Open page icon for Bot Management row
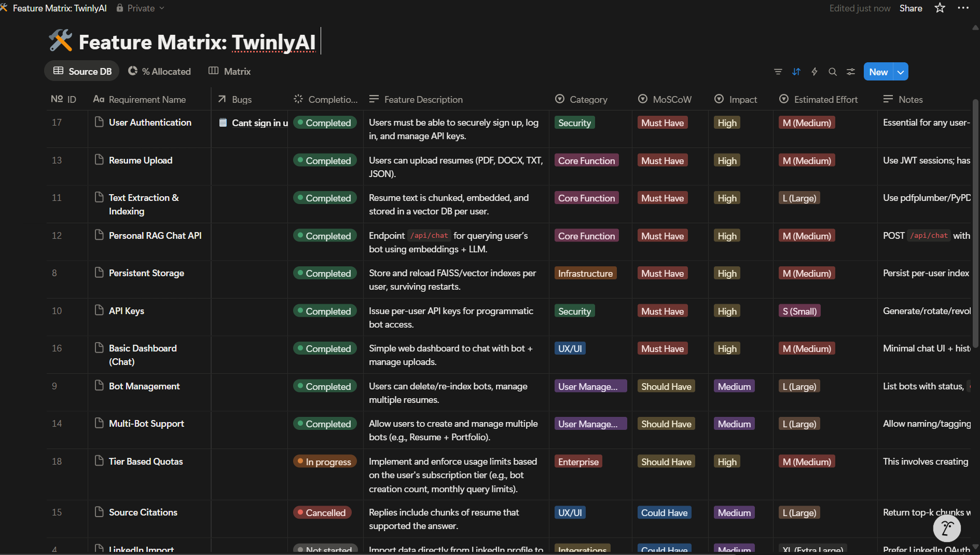Viewport: 980px width, 555px height. coord(99,386)
